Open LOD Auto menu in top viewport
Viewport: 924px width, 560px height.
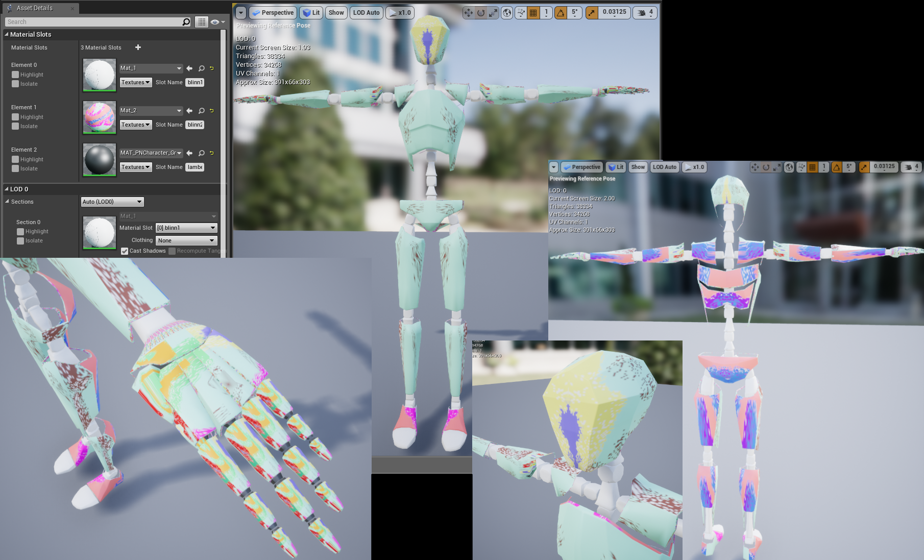click(366, 13)
